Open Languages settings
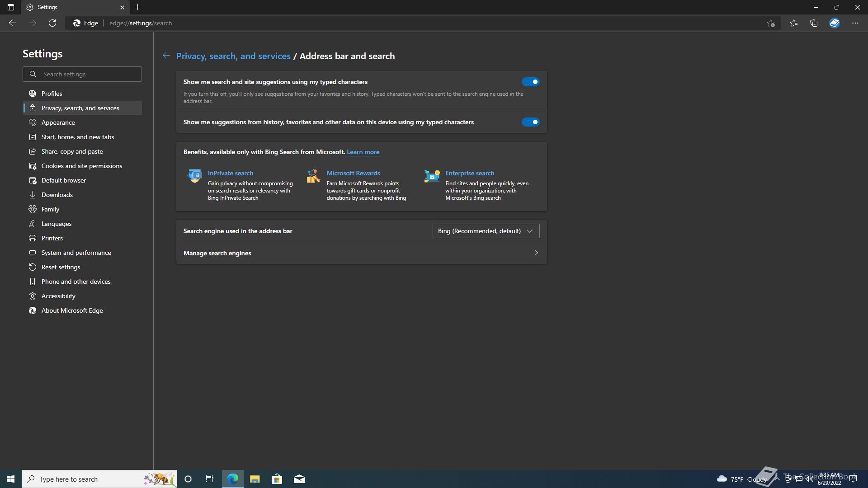 [82, 224]
